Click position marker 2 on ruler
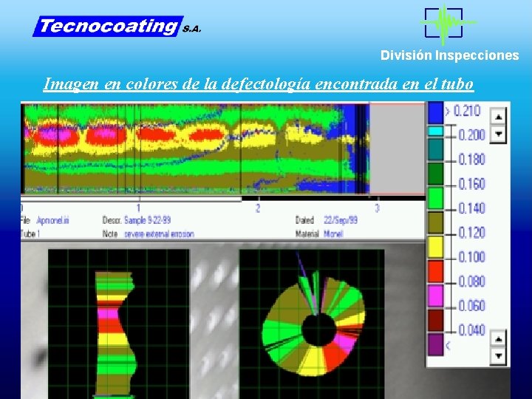The image size is (532, 399). coord(258,208)
